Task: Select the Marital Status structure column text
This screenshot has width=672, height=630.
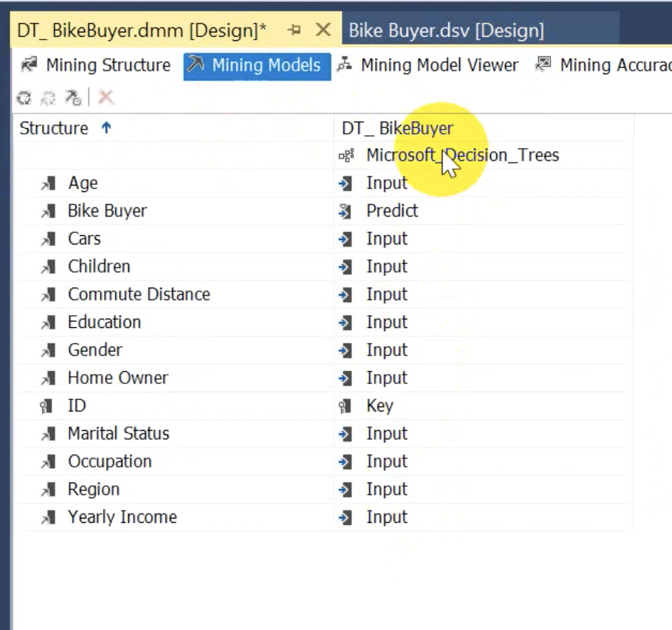Action: 118,434
